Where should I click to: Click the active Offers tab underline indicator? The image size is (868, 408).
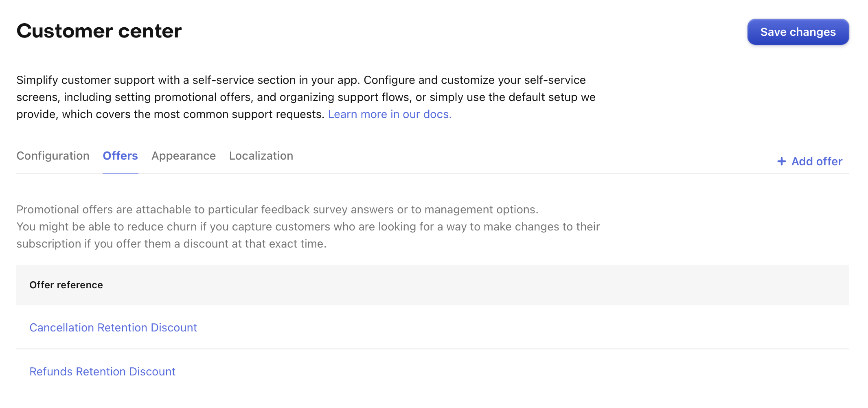click(120, 174)
